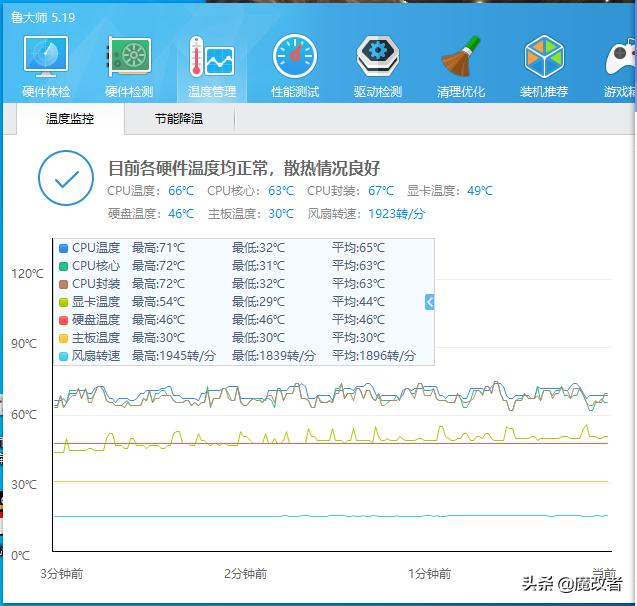Open 硬件体检 hardware checkup icon
Viewport: 637px width, 606px height.
[x=46, y=57]
